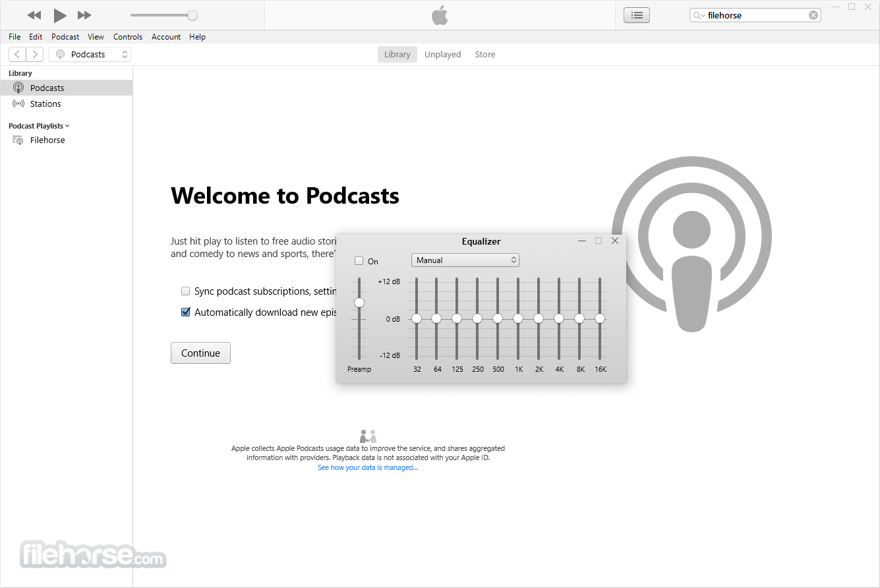
Task: Click the Continue button
Action: tap(200, 353)
